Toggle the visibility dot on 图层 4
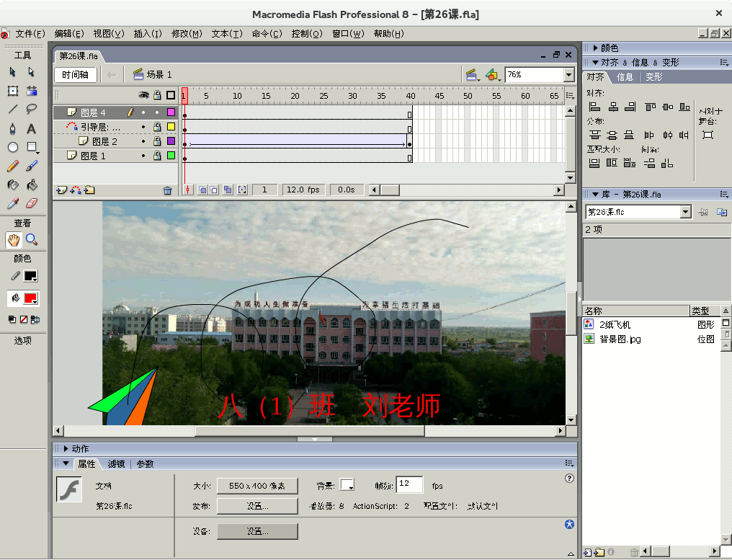 coord(143,112)
